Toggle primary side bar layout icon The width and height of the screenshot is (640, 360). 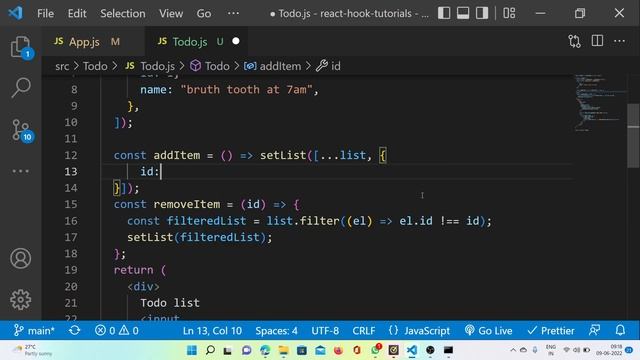point(444,13)
